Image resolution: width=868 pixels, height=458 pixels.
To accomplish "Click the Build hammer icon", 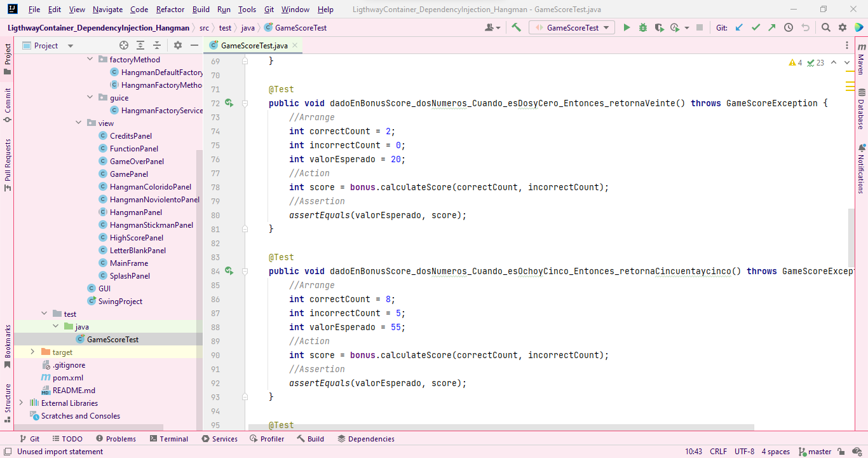I will [x=516, y=27].
